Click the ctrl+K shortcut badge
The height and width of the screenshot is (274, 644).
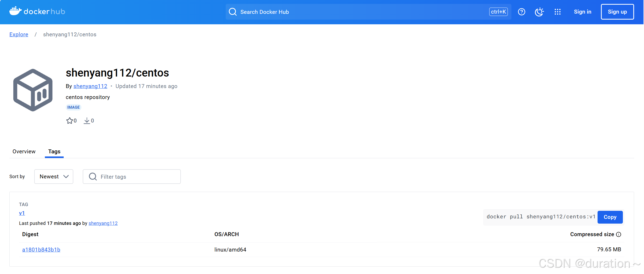(x=498, y=12)
